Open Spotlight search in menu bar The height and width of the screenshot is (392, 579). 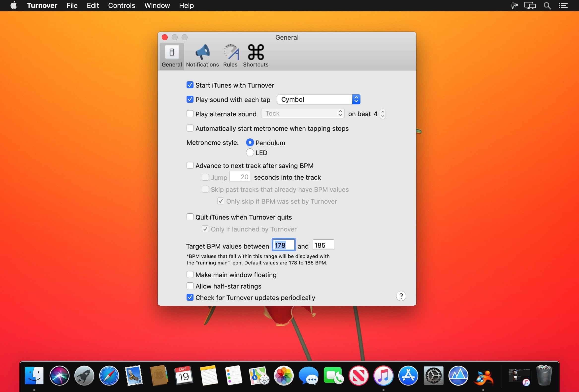(547, 5)
